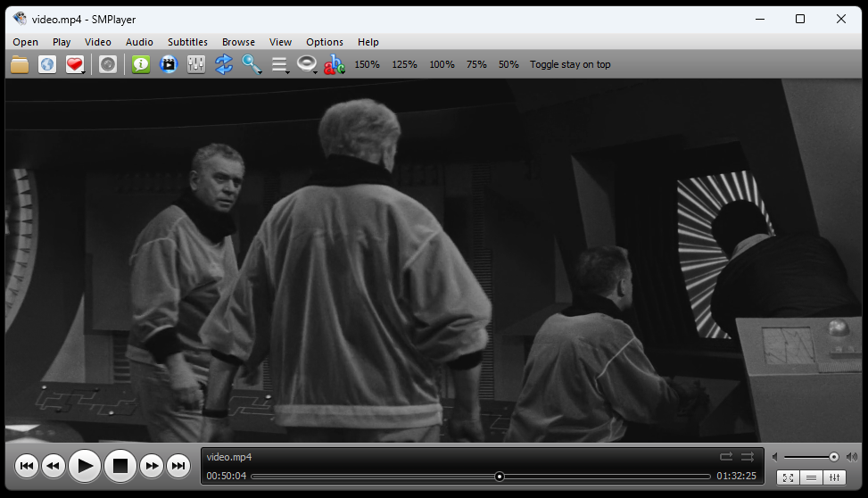Open the Open menu
The height and width of the screenshot is (498, 868).
tap(26, 42)
